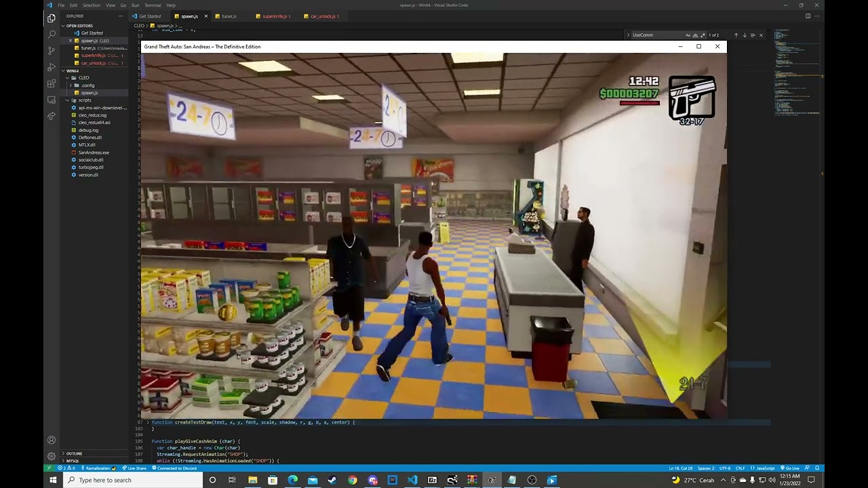Unfold the createTextDraw function at line 87
This screenshot has width=868, height=488.
(148, 422)
